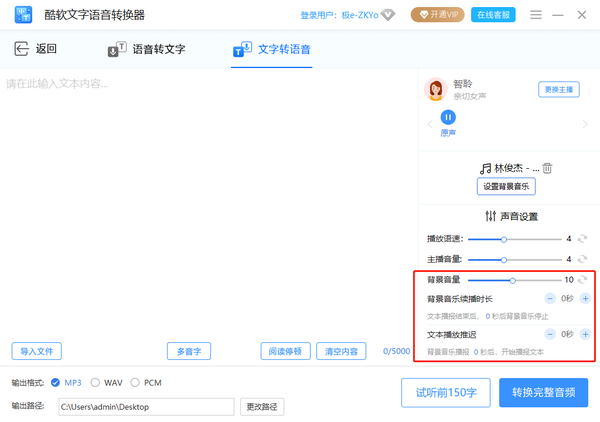Switch to 语音转文字 tab
Screen dimensions: 600x422
click(146, 49)
